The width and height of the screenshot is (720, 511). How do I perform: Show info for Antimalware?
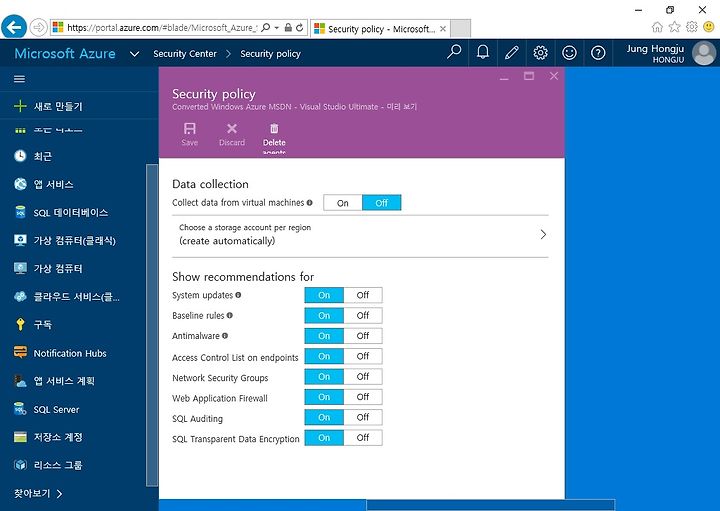pos(225,336)
